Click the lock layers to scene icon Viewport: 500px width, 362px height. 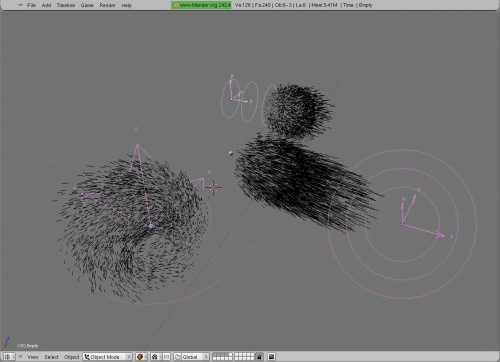pyautogui.click(x=259, y=357)
